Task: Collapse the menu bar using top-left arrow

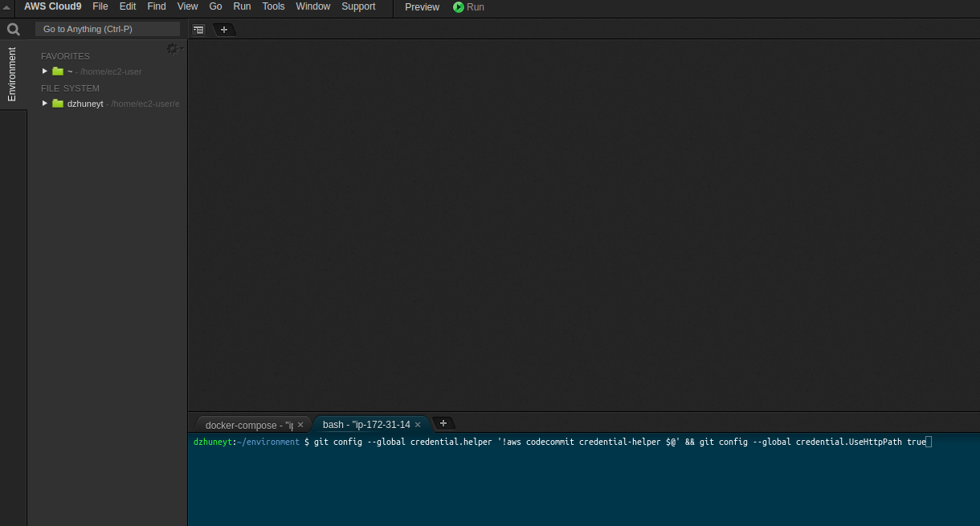Action: click(7, 7)
